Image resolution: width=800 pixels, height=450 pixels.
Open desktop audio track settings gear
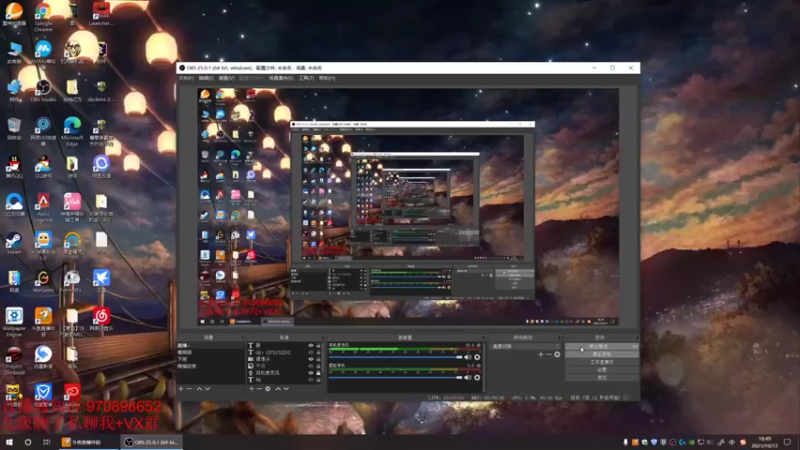(x=477, y=378)
